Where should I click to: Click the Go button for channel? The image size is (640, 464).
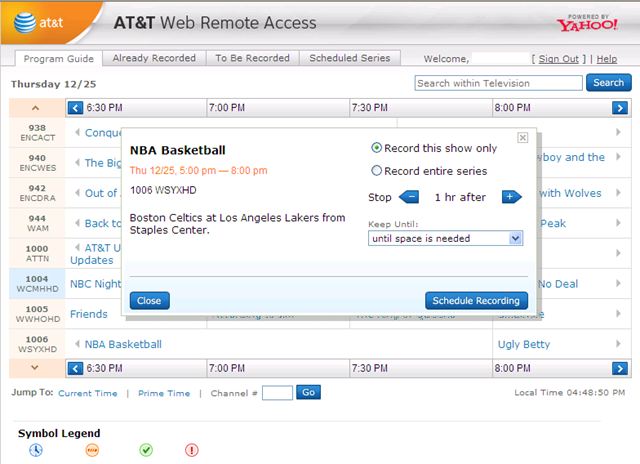pos(309,393)
